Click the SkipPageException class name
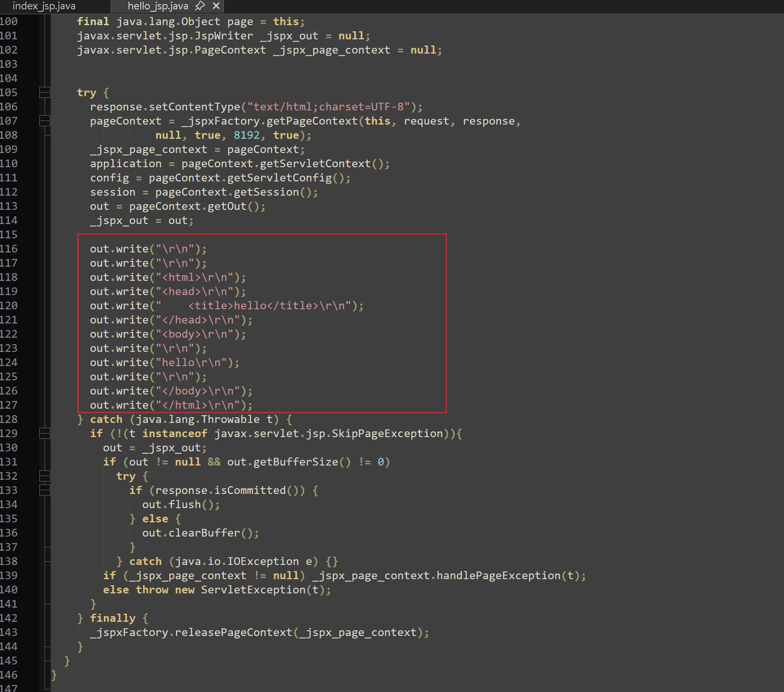The width and height of the screenshot is (784, 692). 387,433
